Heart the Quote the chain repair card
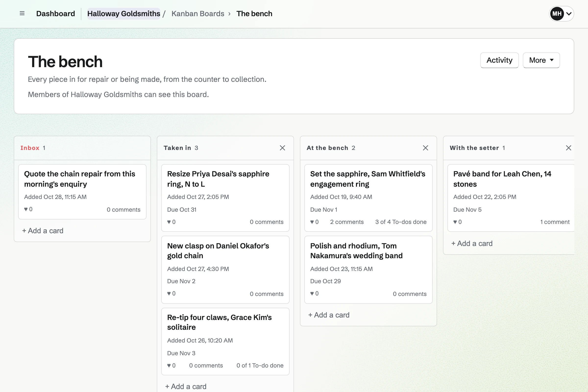Viewport: 588px width, 392px height. click(x=28, y=209)
